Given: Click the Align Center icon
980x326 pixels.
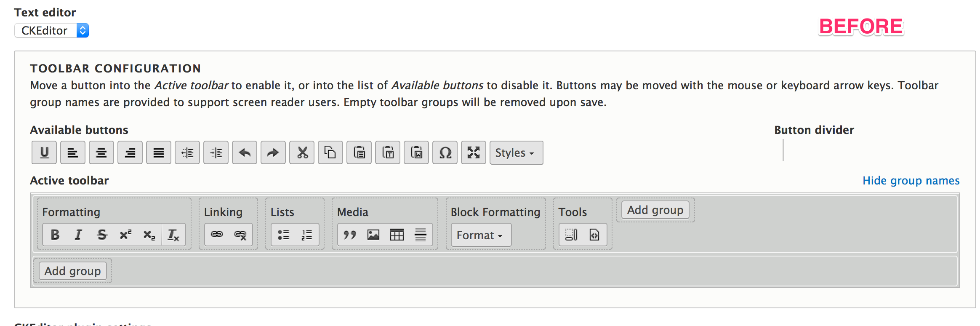Looking at the screenshot, I should pos(101,152).
